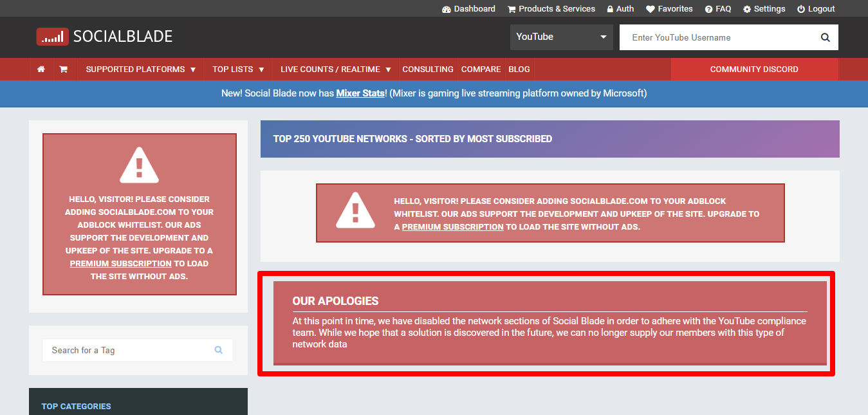Click the username search magnifier icon
Viewport: 868px width, 415px height.
point(826,37)
